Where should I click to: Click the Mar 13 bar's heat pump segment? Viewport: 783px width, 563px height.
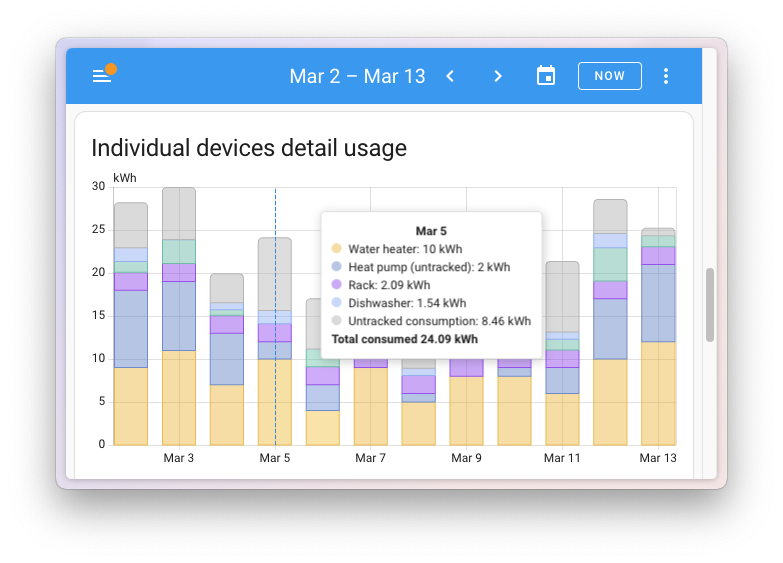(658, 303)
